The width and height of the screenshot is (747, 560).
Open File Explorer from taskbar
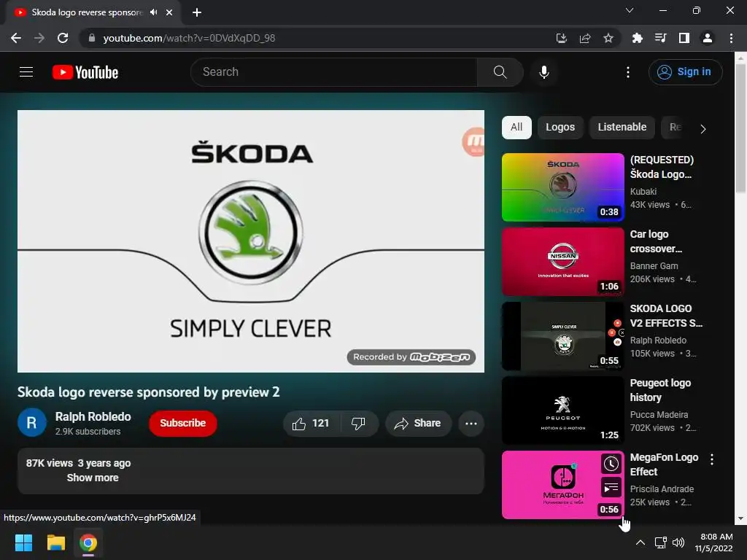point(55,542)
